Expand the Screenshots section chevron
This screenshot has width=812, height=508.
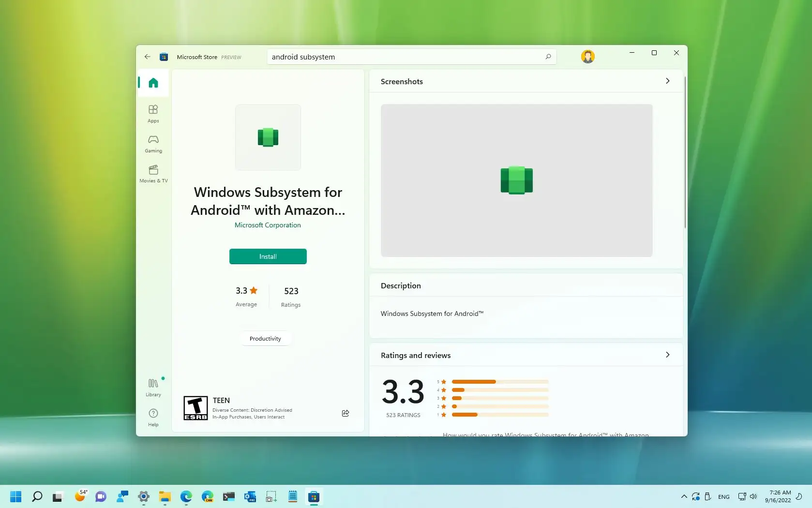pos(668,81)
